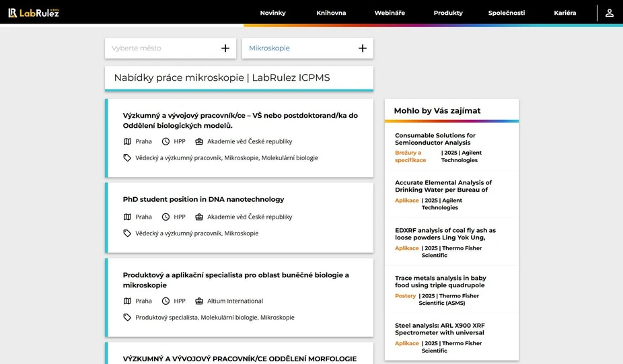Open the Kariéra navigation item
This screenshot has height=364, width=623.
click(564, 13)
